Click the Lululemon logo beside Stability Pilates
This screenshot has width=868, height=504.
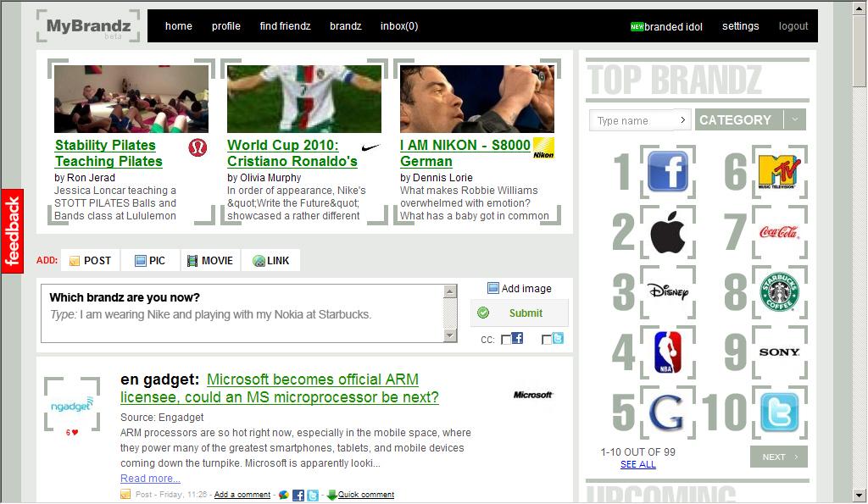click(198, 147)
